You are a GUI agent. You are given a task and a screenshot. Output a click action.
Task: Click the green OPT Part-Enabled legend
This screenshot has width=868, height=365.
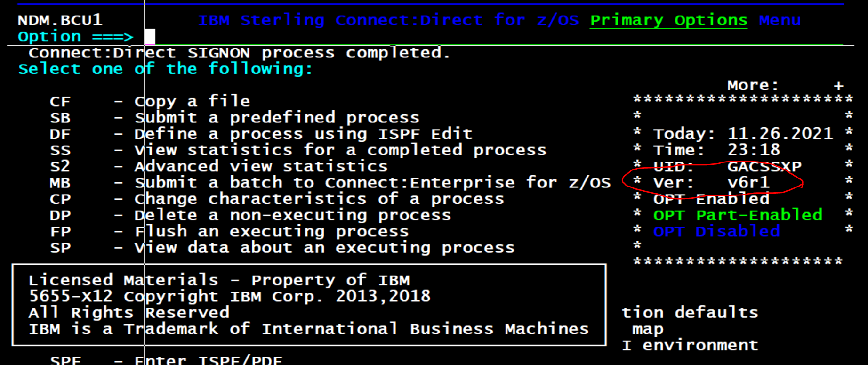737,215
